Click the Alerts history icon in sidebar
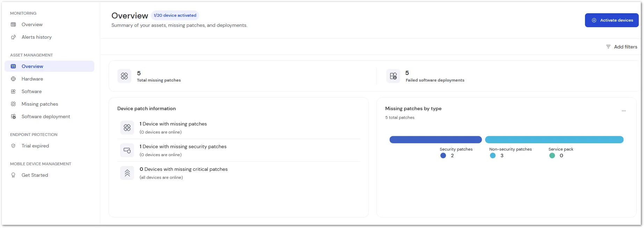The image size is (644, 228). point(13,37)
